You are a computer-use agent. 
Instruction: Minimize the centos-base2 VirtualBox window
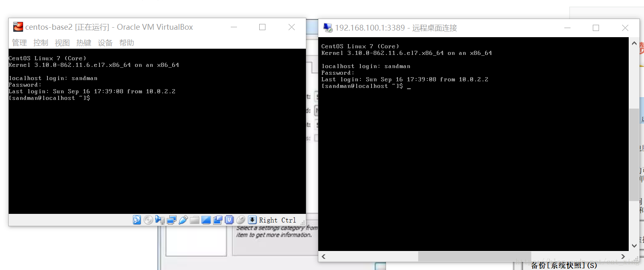tap(234, 27)
